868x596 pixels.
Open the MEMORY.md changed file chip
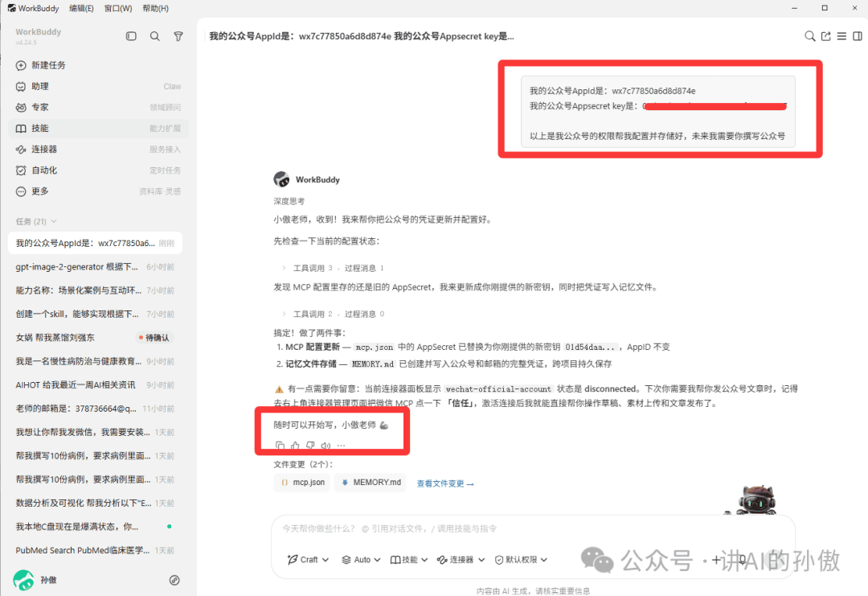pos(371,483)
